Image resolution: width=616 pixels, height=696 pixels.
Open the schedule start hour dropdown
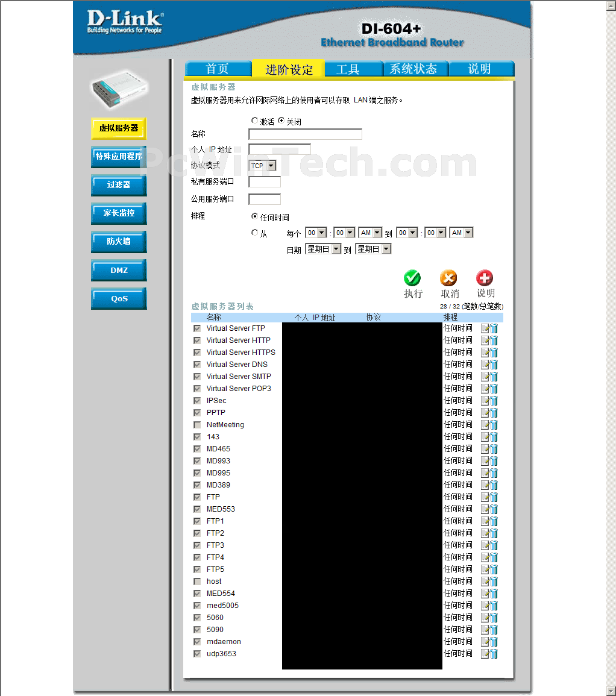pos(316,233)
